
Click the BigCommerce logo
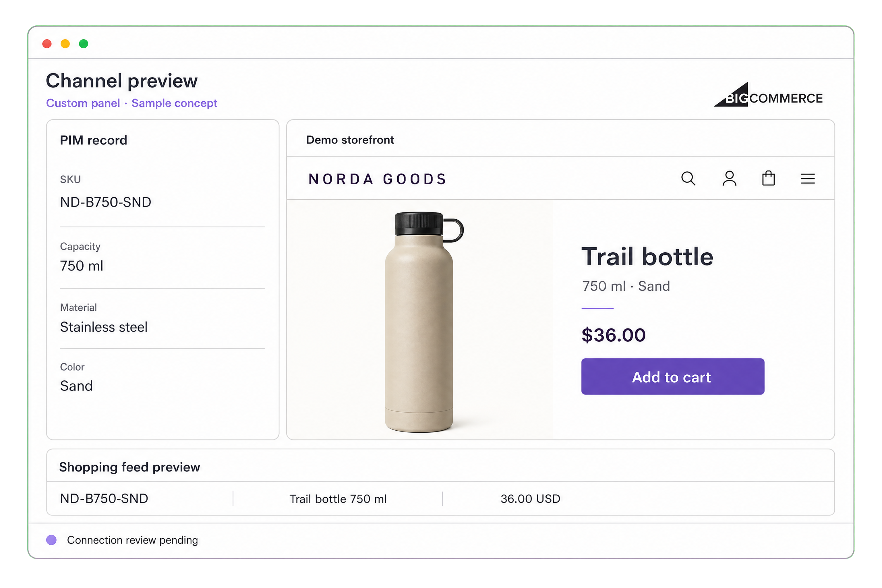pyautogui.click(x=768, y=95)
